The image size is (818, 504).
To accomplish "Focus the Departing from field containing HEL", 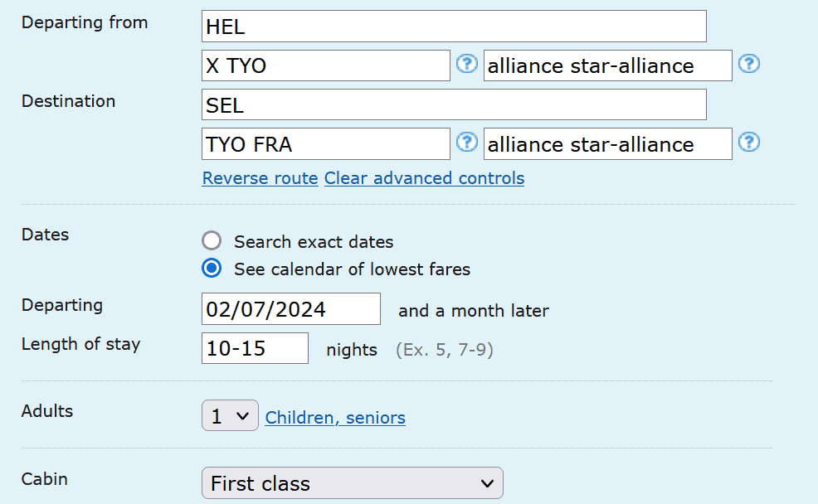I will (x=453, y=27).
